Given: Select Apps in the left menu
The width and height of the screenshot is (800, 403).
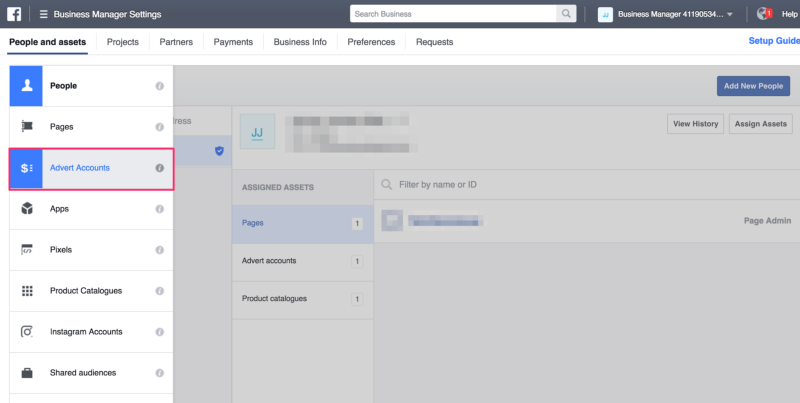Looking at the screenshot, I should click(91, 209).
